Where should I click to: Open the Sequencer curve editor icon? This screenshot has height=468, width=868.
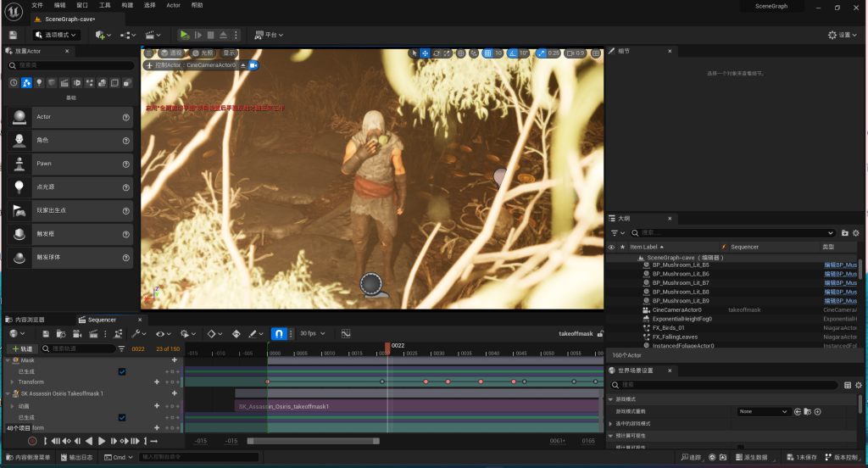pos(346,333)
